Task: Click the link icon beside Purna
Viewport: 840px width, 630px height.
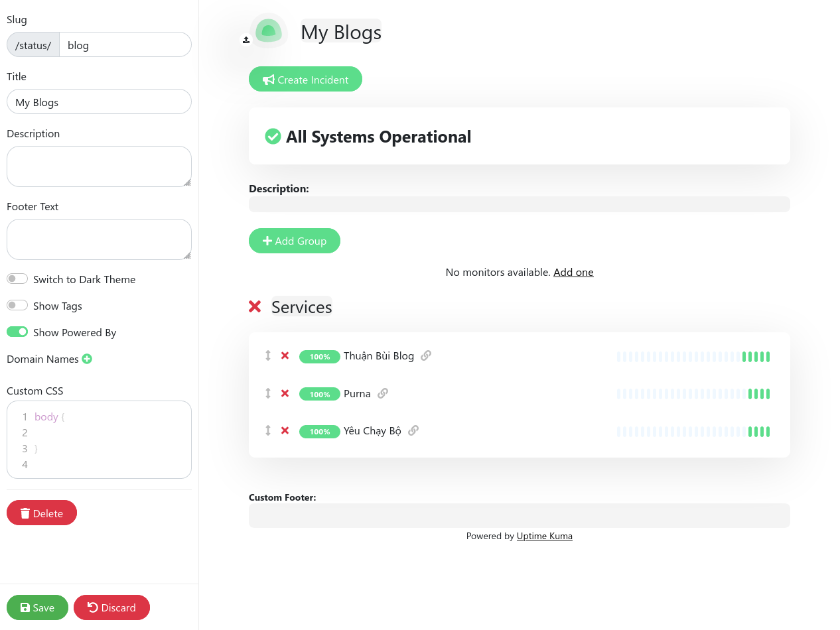Action: pos(383,393)
